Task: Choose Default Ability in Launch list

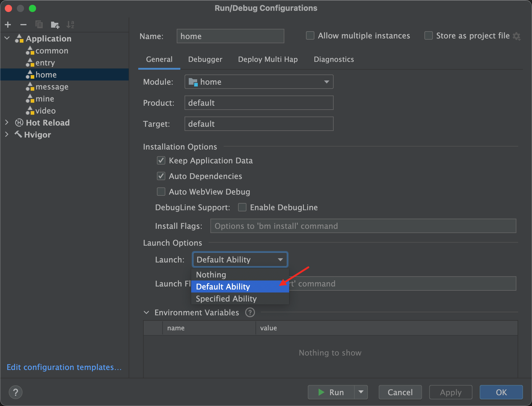Action: pos(240,287)
